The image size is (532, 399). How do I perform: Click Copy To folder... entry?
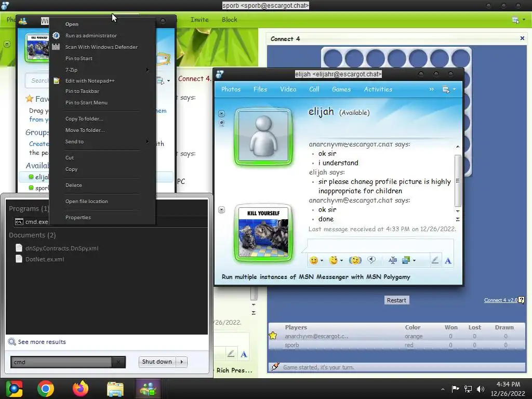coord(84,119)
